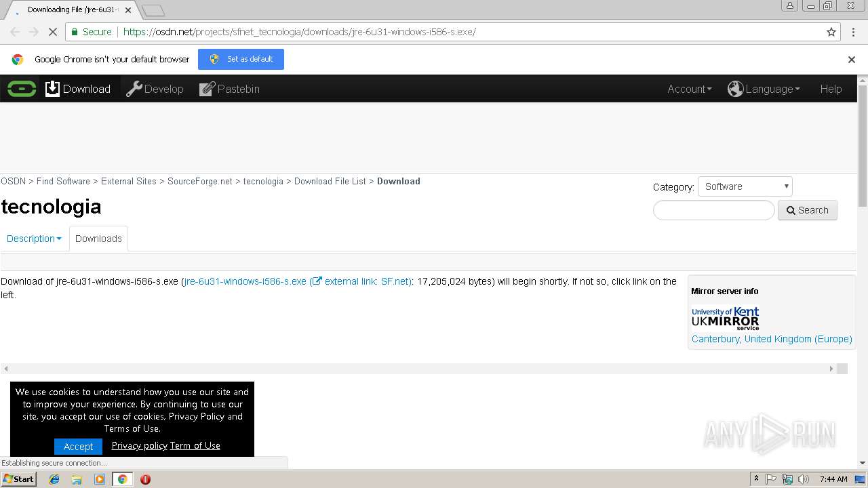This screenshot has height=488, width=868.
Task: Click the horizontal scrollbar right arrow
Action: pos(831,369)
